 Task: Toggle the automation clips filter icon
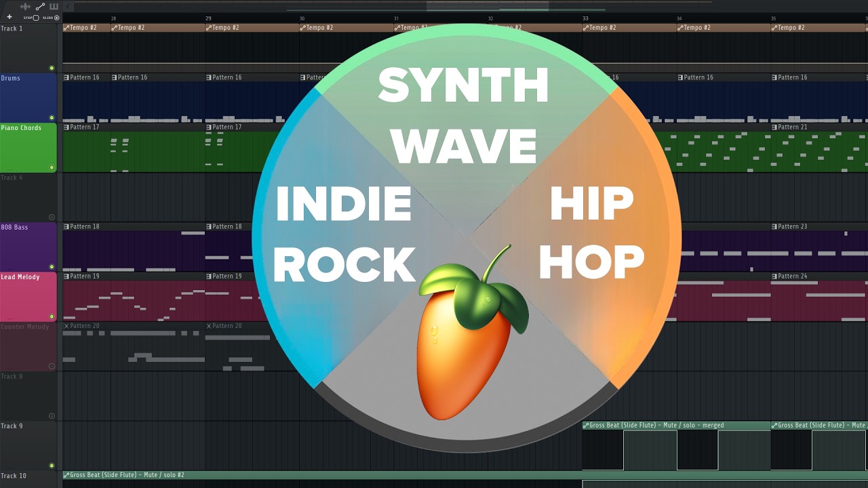tap(40, 6)
